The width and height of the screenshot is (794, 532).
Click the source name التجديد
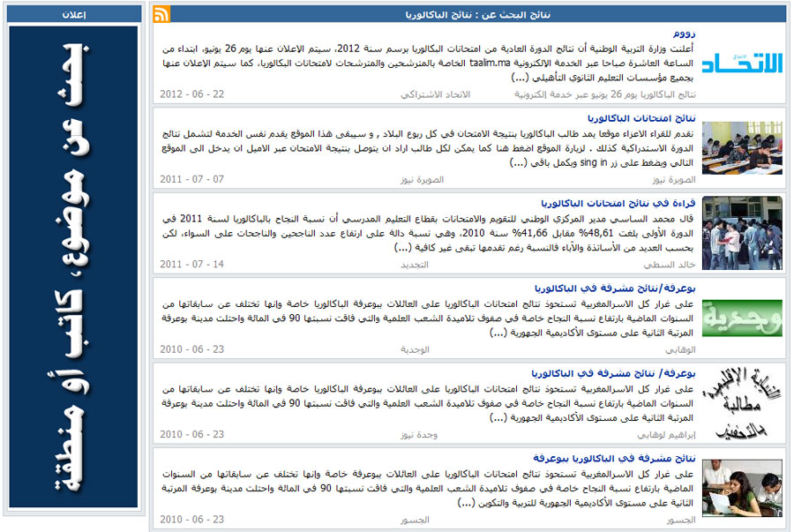point(415,265)
